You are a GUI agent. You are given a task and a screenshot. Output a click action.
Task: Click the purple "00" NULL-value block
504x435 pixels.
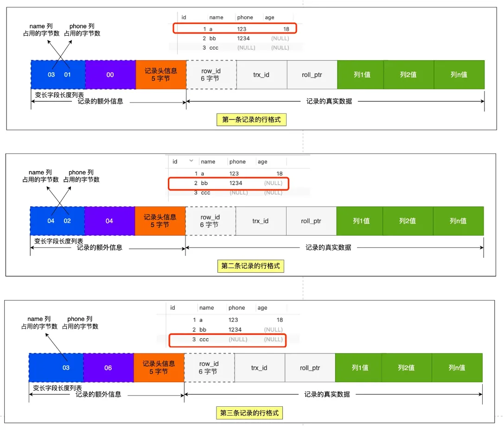click(110, 75)
